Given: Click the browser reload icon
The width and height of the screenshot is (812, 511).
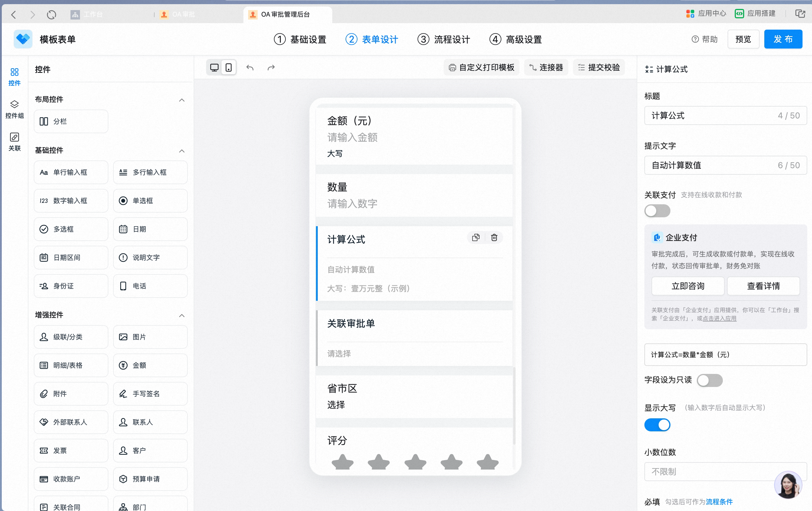Looking at the screenshot, I should [x=52, y=15].
